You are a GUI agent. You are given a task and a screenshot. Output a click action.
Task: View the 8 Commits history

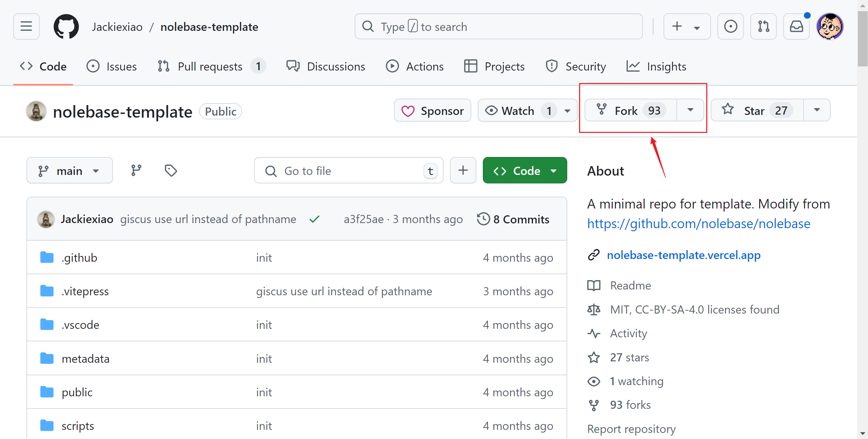[513, 219]
